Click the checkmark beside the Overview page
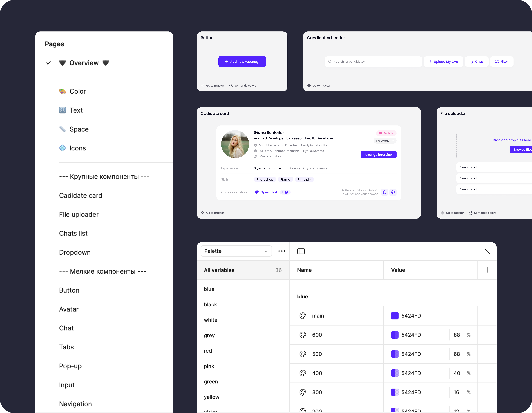Image resolution: width=532 pixels, height=413 pixels. (x=48, y=63)
